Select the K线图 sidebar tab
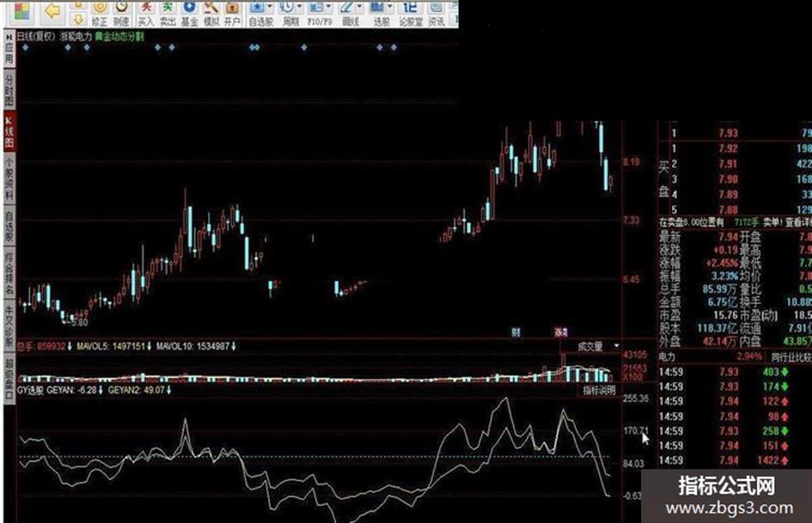 click(9, 131)
